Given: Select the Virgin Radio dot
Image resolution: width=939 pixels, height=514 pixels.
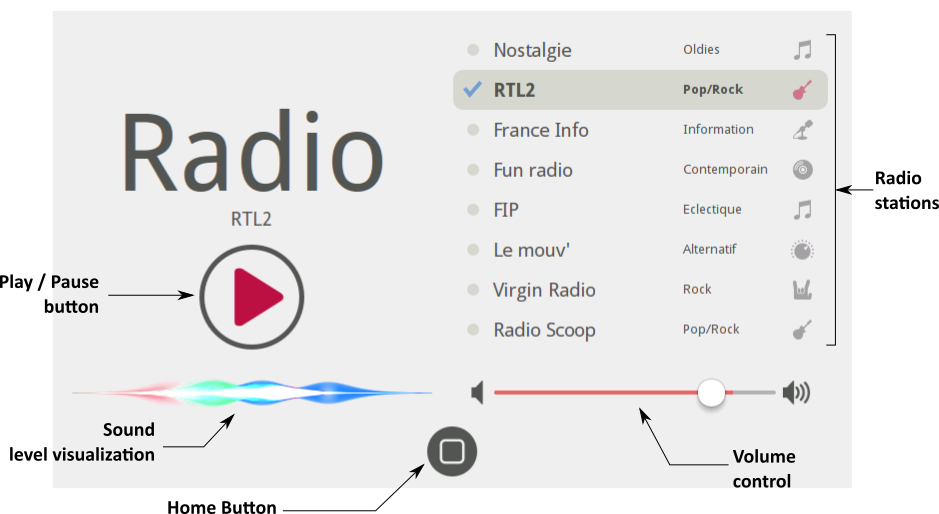Looking at the screenshot, I should click(x=473, y=290).
